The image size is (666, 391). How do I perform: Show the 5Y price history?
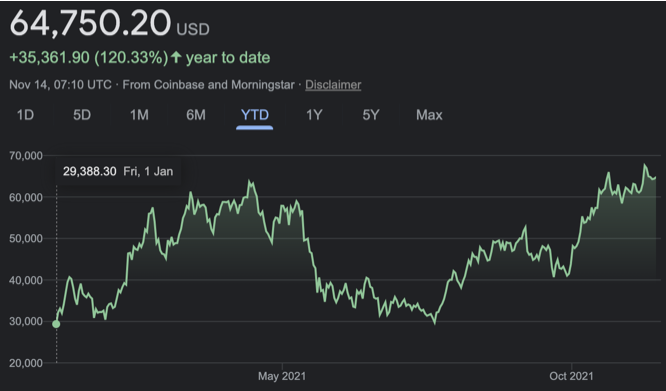coord(371,115)
